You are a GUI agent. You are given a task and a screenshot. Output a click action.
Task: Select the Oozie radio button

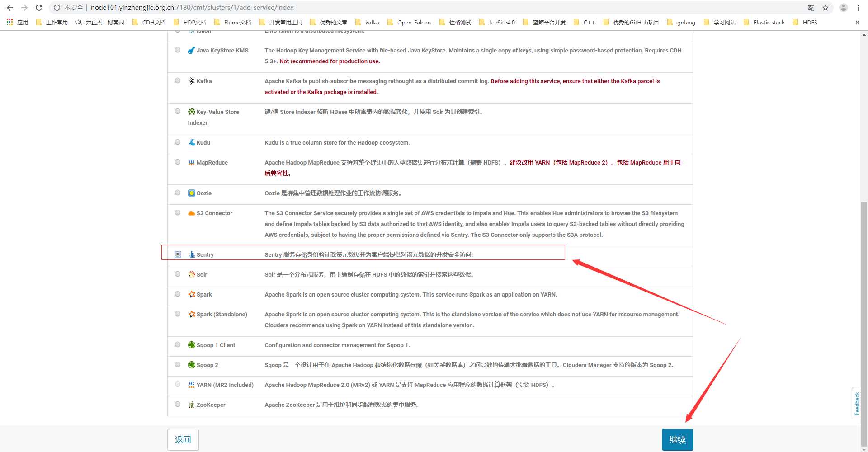click(178, 193)
